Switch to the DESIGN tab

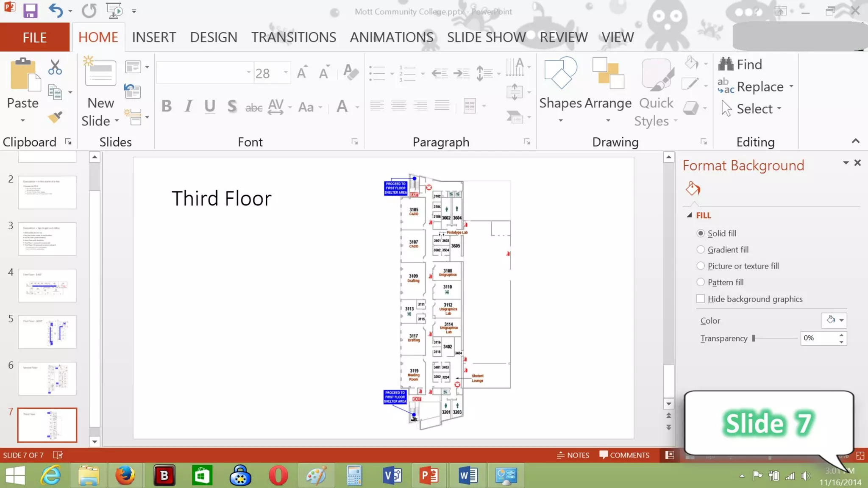pyautogui.click(x=213, y=37)
